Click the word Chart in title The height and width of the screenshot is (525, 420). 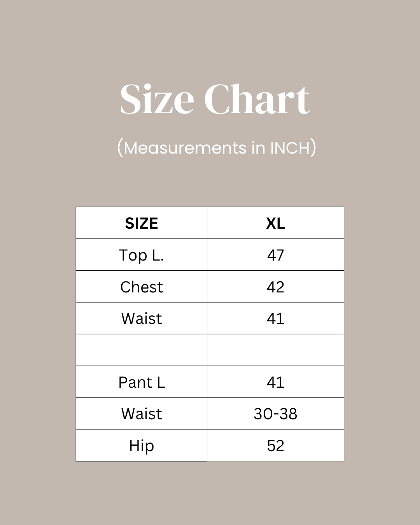(257, 100)
